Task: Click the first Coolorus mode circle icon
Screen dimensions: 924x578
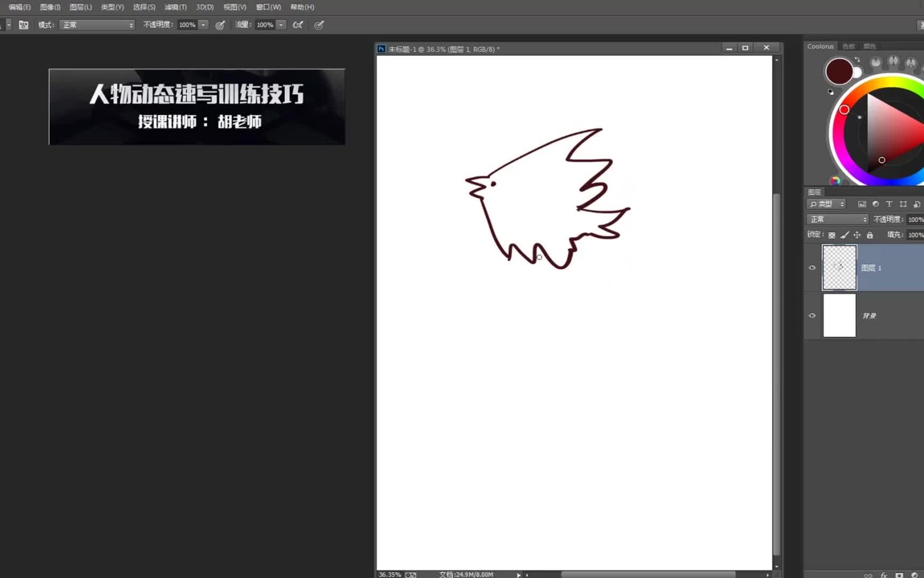Action: click(x=875, y=63)
